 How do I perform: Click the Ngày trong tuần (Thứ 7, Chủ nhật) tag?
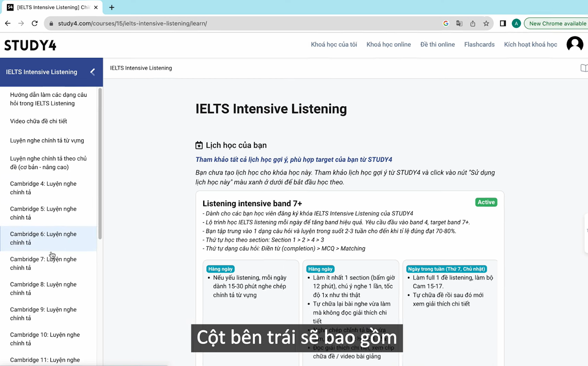(x=447, y=269)
